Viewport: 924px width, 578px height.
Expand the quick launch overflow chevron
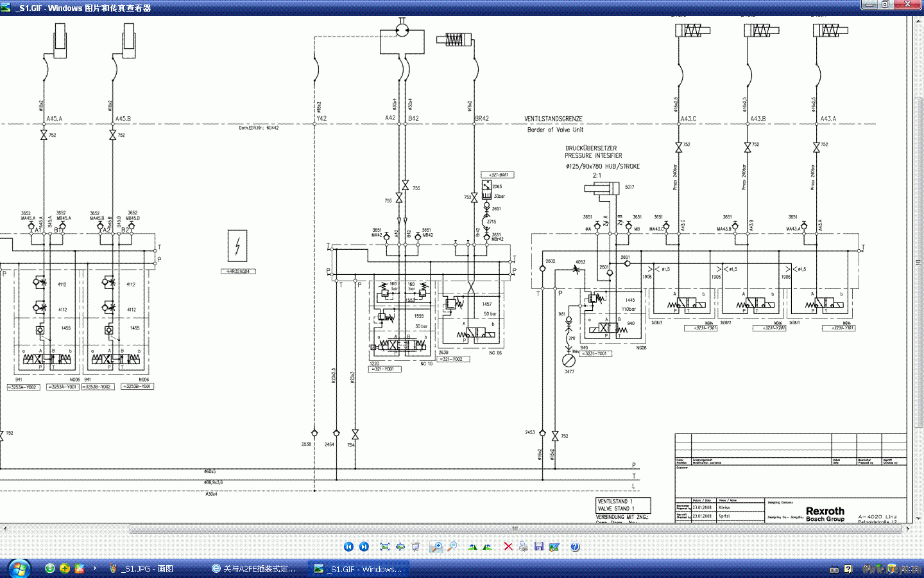click(x=95, y=568)
